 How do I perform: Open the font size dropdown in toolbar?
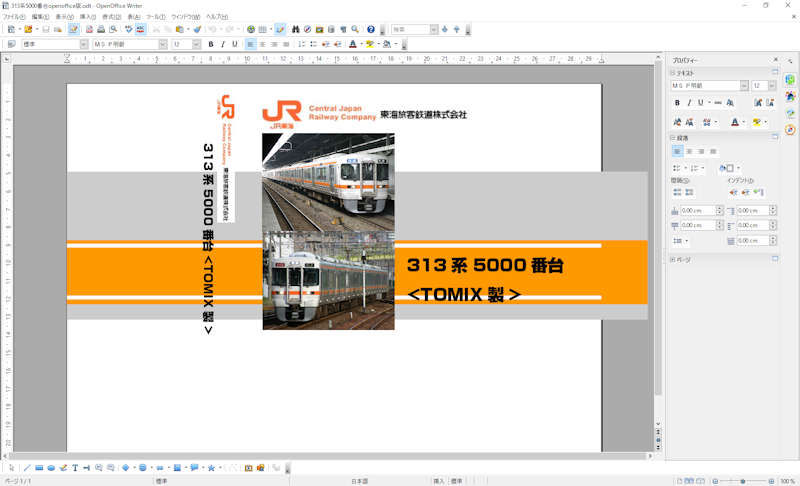click(196, 44)
